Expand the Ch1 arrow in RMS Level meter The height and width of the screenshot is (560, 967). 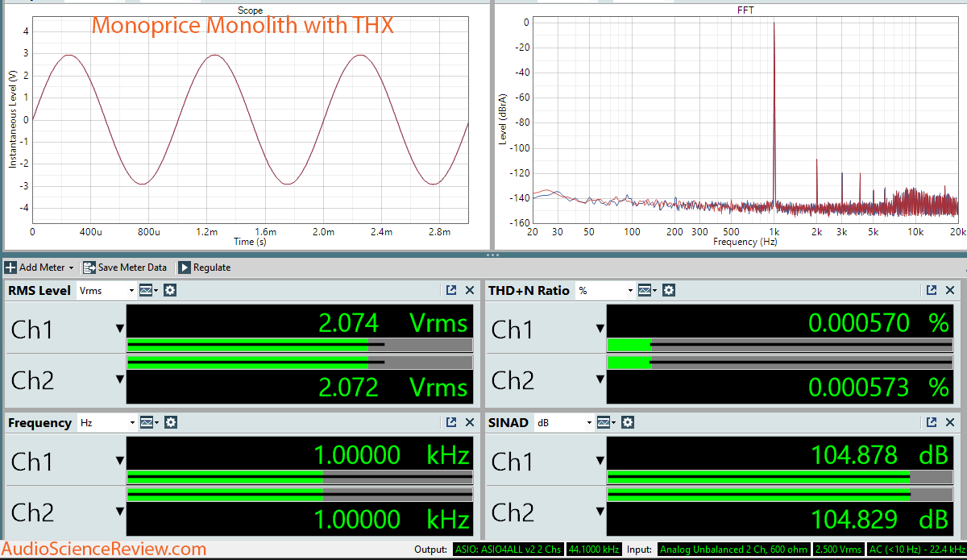120,328
